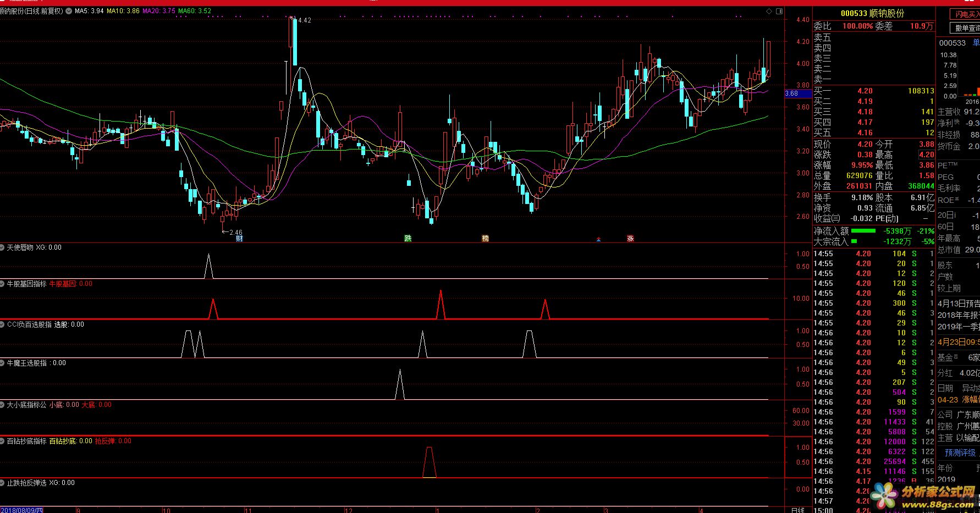Screen dimensions: 980x513
Task: Click the 买五 bid price 4.16
Action: click(865, 133)
